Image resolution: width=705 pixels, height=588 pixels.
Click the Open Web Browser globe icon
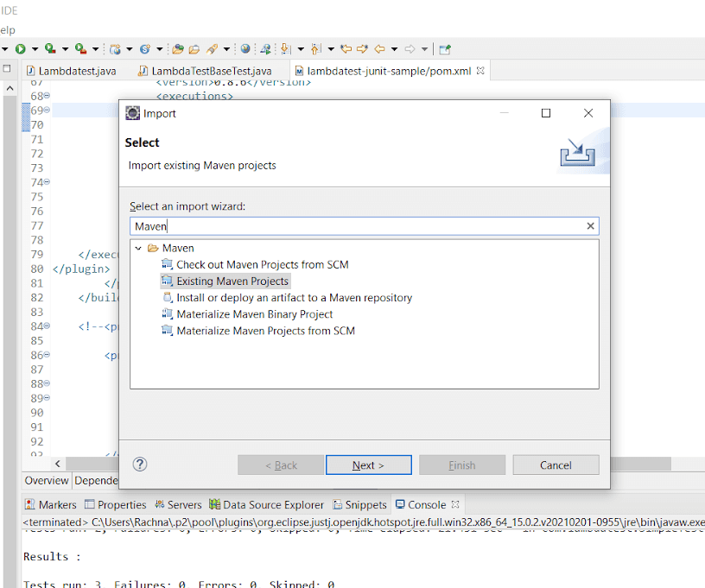coord(245,49)
